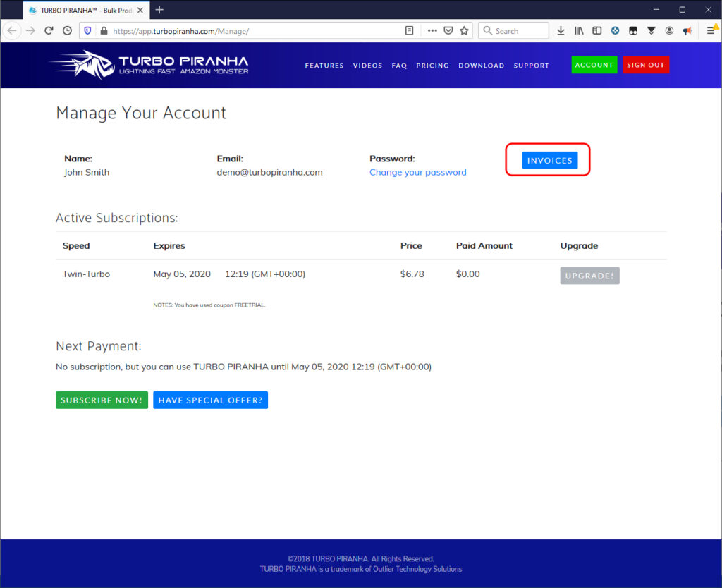Image resolution: width=722 pixels, height=588 pixels.
Task: Go to the FAQ page
Action: [399, 66]
